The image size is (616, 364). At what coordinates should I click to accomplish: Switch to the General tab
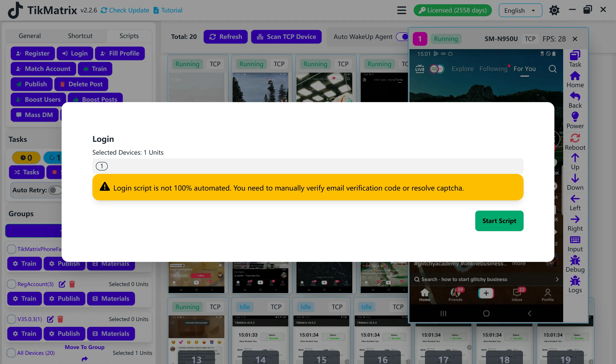tap(30, 35)
